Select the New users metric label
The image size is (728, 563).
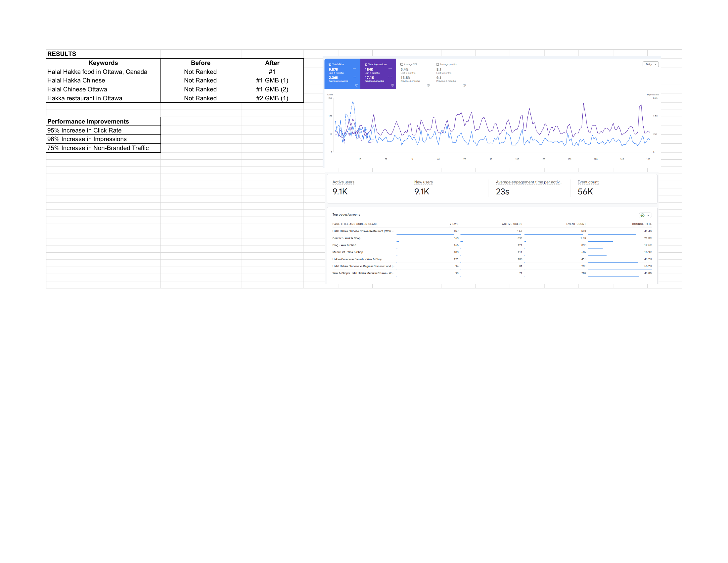[x=423, y=182]
